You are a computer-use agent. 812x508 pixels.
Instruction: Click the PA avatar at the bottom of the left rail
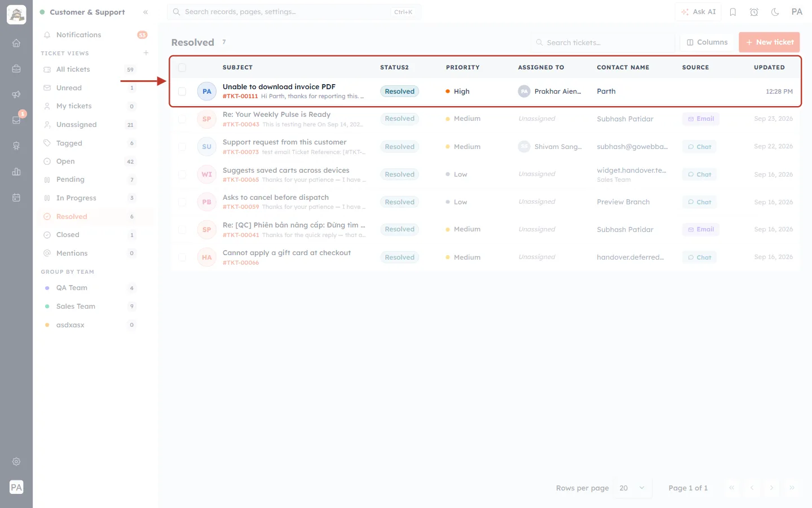coord(16,487)
